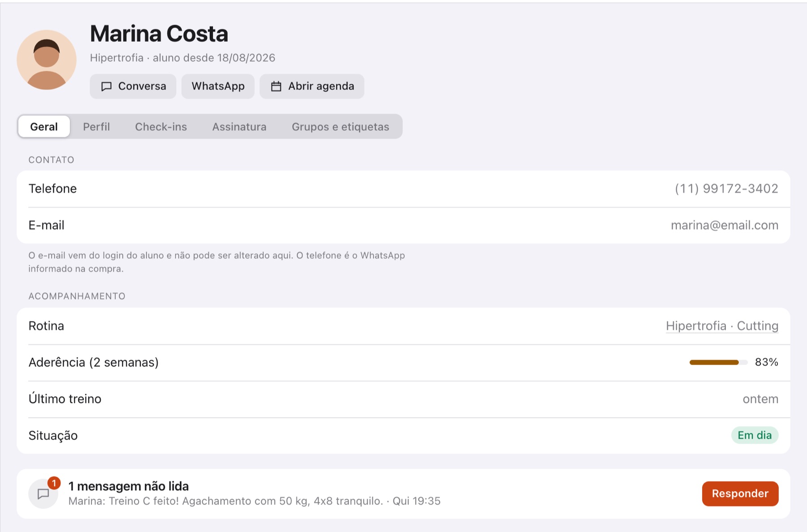This screenshot has height=532, width=807.
Task: Click the 1 mensagem não lida title
Action: point(129,486)
